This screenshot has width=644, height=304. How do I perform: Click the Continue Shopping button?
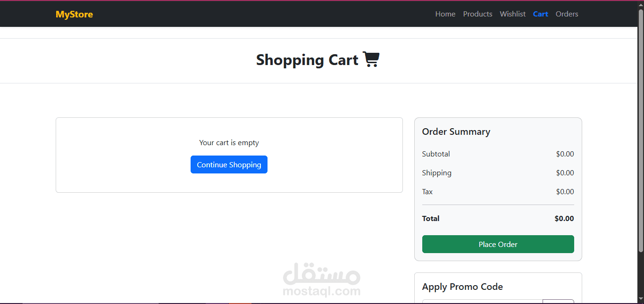[x=229, y=164]
